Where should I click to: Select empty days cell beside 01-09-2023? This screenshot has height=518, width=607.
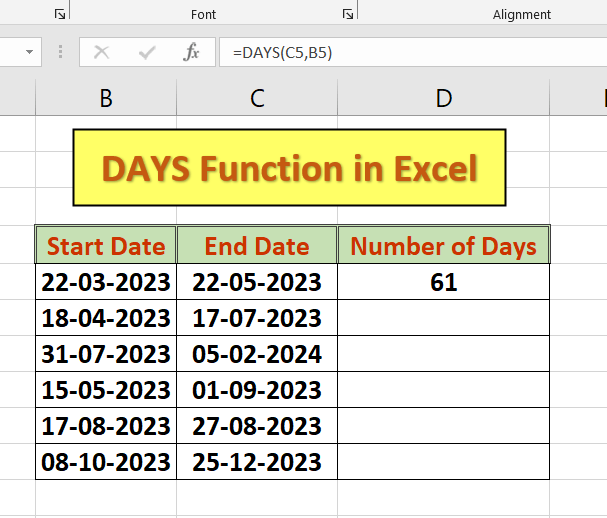(444, 390)
